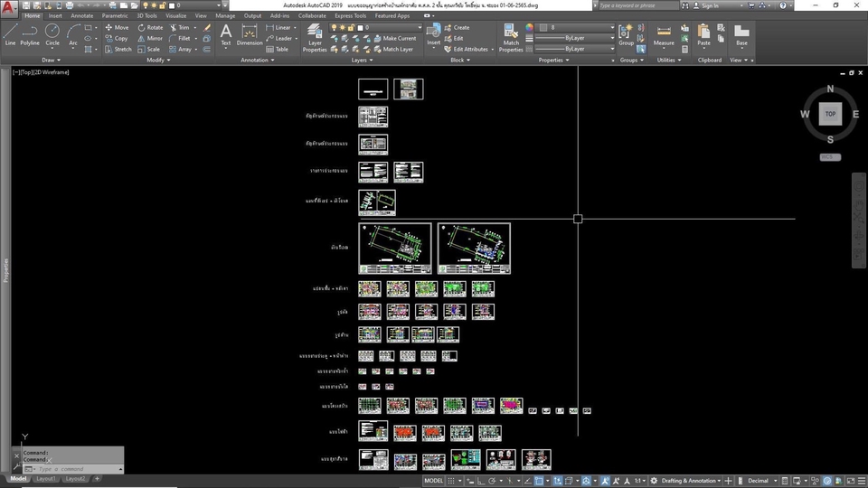Toggle annotation visibility in status bar
This screenshot has height=488, width=868.
(605, 481)
